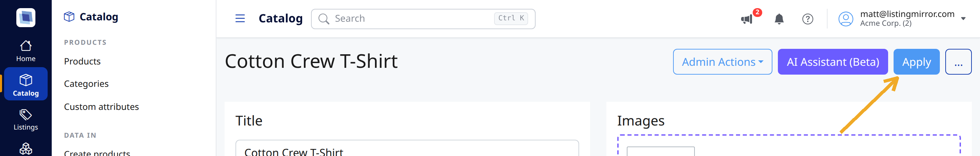Image resolution: width=980 pixels, height=156 pixels.
Task: Open the more options ellipsis button
Action: click(958, 61)
